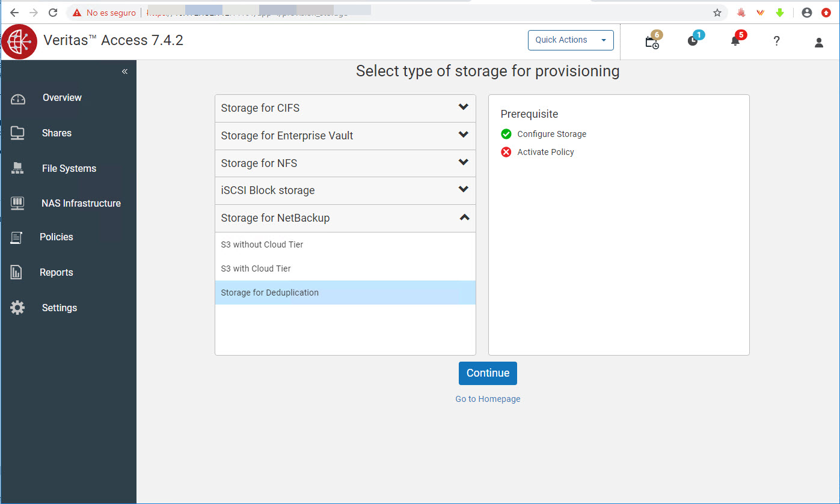Open Settings in the sidebar
Screen dimensions: 840x504
(x=60, y=308)
